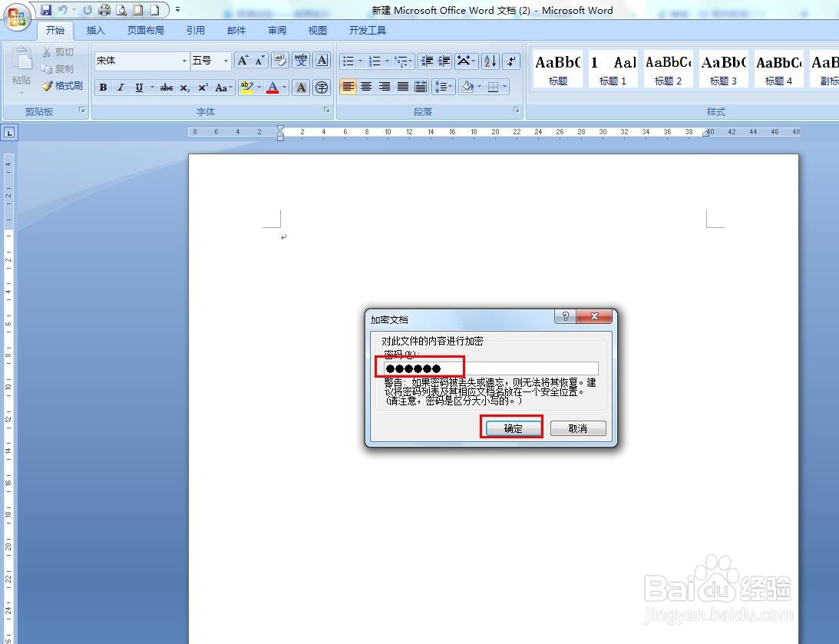Viewport: 839px width, 644px height.
Task: Toggle Distributed alignment
Action: coord(421,87)
